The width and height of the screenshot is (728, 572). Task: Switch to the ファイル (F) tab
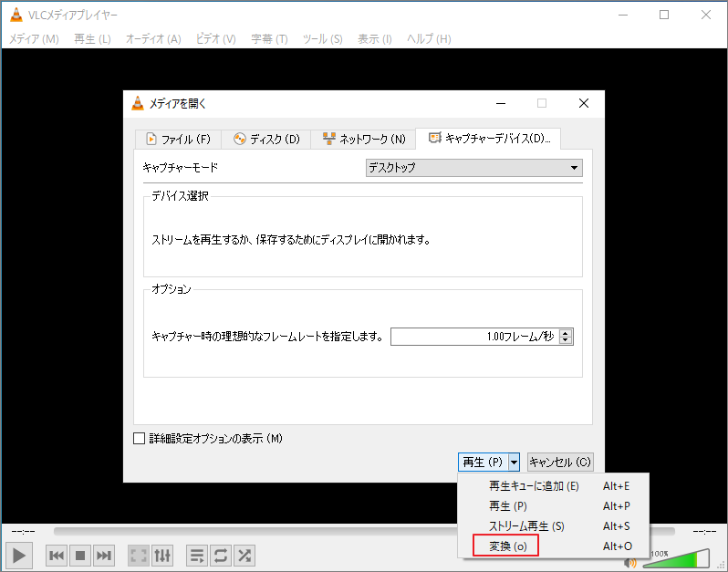[x=178, y=140]
